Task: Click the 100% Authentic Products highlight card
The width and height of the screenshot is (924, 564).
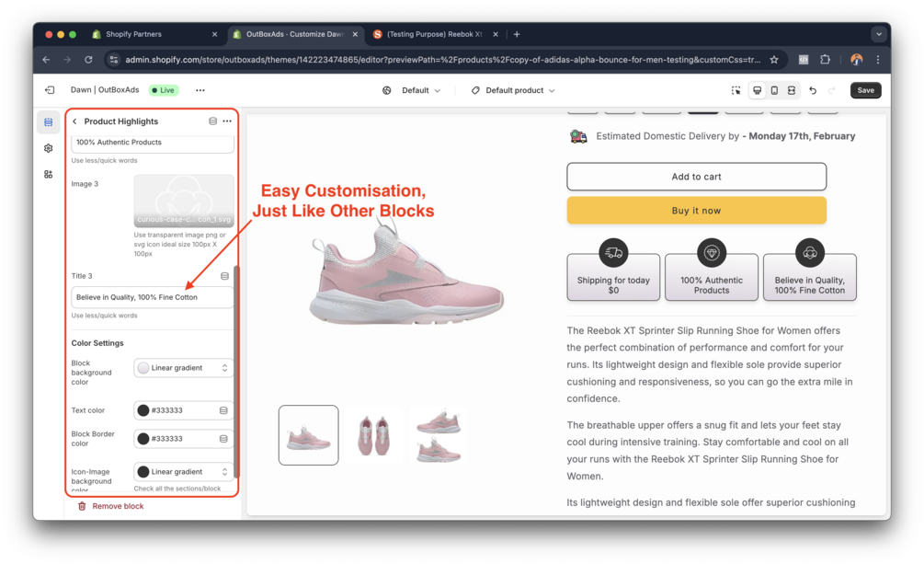Action: [x=712, y=277]
